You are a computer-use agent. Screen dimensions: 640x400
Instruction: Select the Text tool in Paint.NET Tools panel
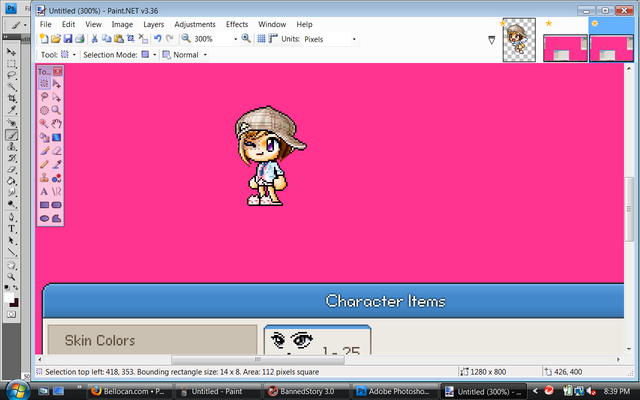tap(44, 191)
